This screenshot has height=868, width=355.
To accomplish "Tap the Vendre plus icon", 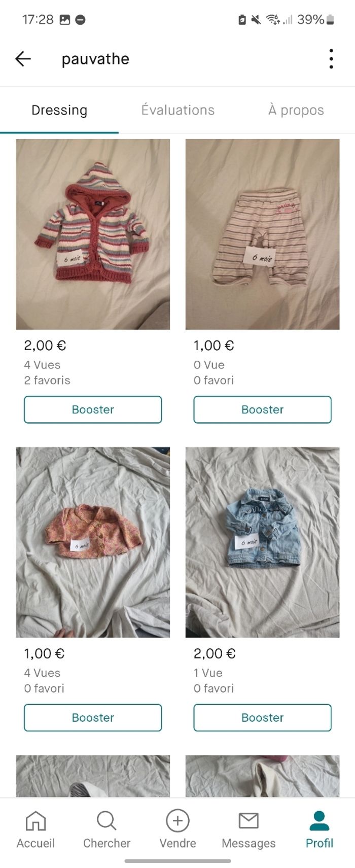I will tap(177, 820).
